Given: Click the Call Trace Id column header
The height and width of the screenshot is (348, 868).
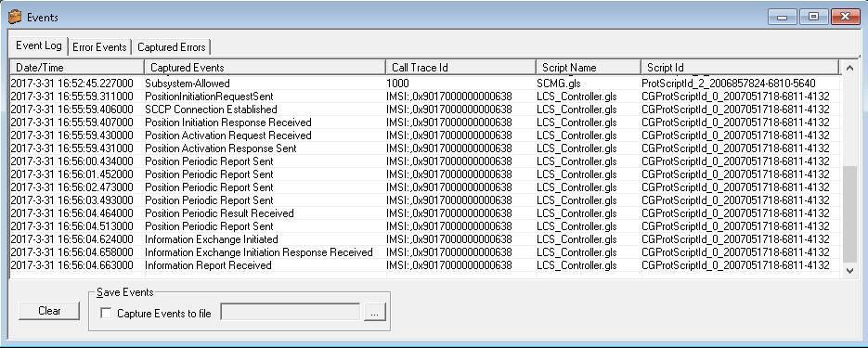Looking at the screenshot, I should click(460, 68).
